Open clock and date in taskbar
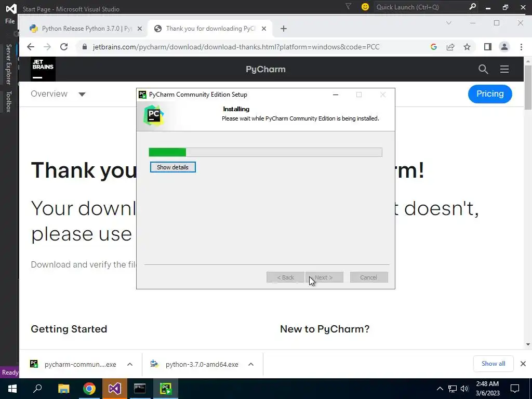Screen dimensions: 532x399 487,389
